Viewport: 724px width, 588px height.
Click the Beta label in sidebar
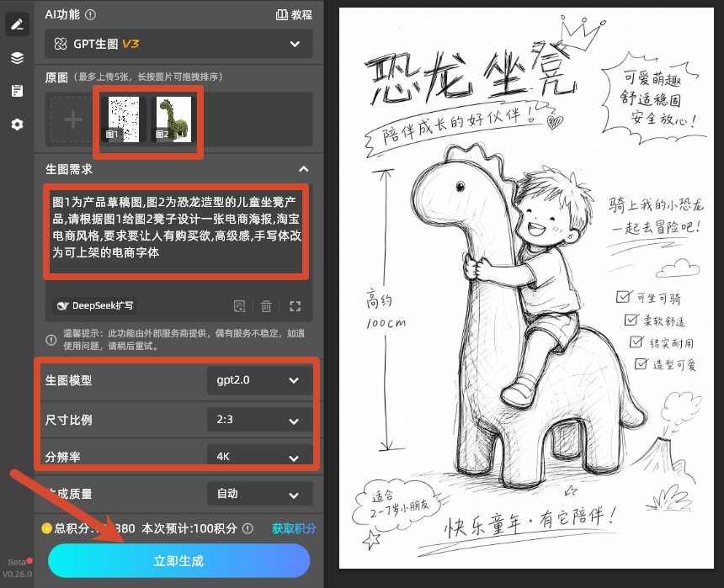pos(17,562)
